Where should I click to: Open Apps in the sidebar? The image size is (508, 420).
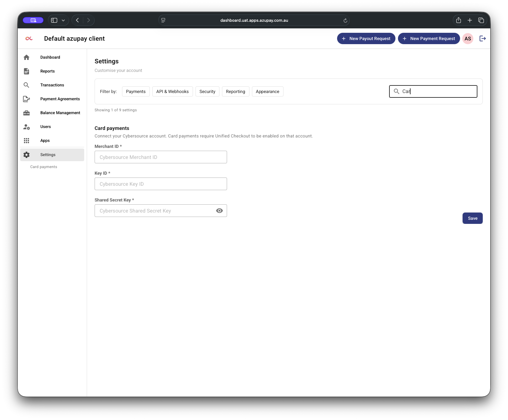pyautogui.click(x=52, y=141)
